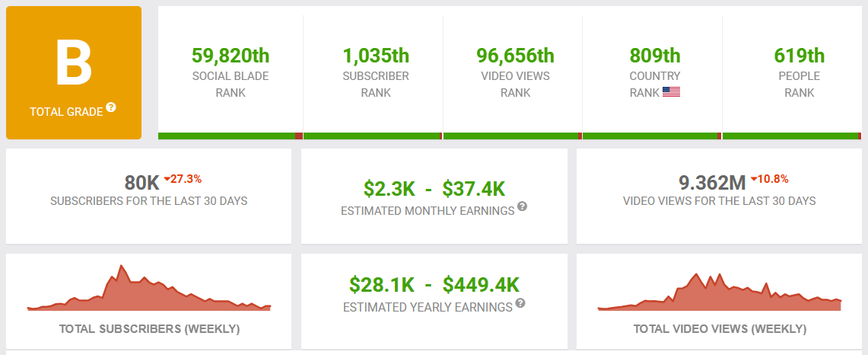The image size is (868, 355).
Task: Click the 80K subscribers for last 30 days figure
Action: [x=142, y=182]
